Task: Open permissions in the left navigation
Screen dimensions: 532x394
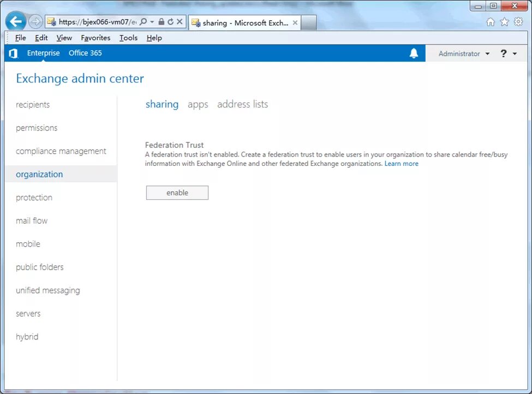Action: [x=37, y=128]
